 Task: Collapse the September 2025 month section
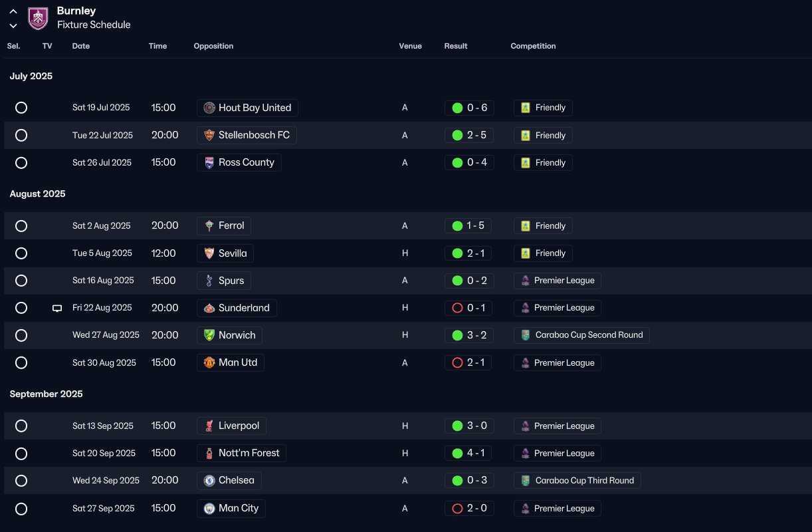point(47,394)
